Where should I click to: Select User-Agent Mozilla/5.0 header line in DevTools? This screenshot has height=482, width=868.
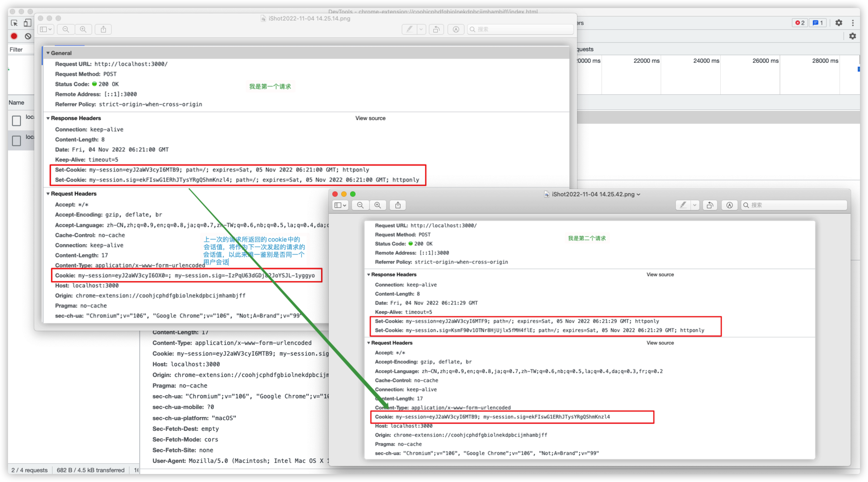click(x=241, y=461)
